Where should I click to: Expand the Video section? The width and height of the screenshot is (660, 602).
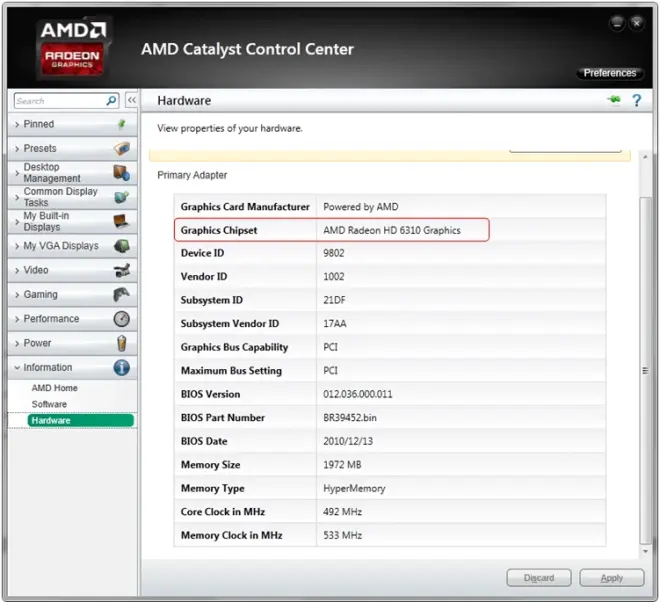(72, 270)
